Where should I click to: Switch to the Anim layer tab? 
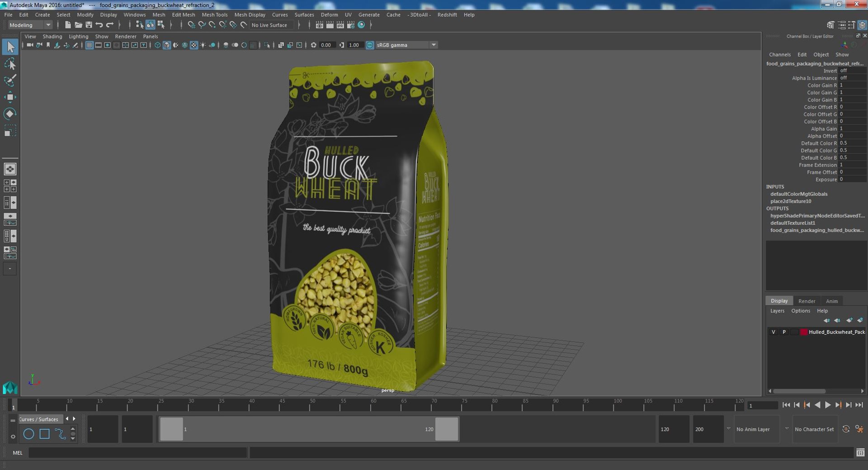832,301
